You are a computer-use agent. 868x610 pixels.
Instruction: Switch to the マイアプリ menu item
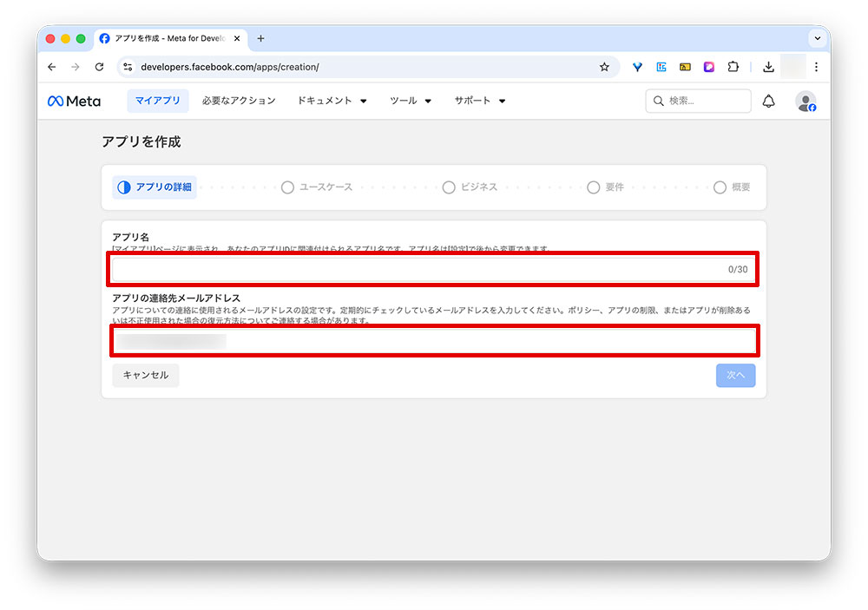pyautogui.click(x=157, y=101)
